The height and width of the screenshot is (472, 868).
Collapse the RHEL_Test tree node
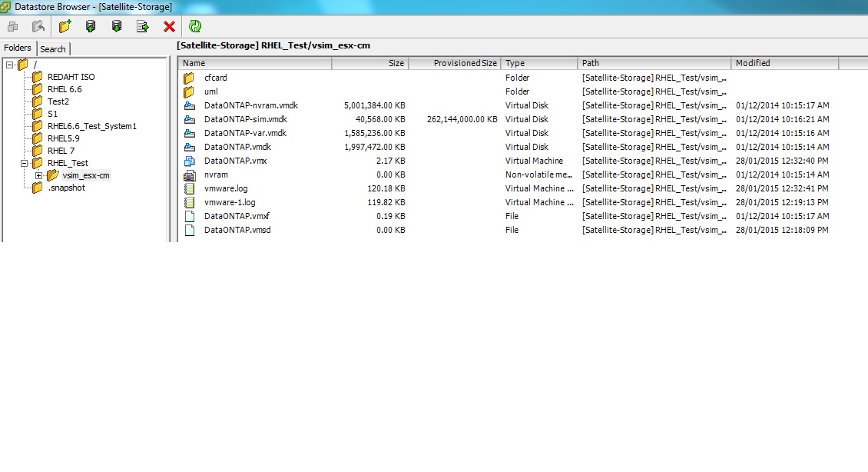(24, 163)
